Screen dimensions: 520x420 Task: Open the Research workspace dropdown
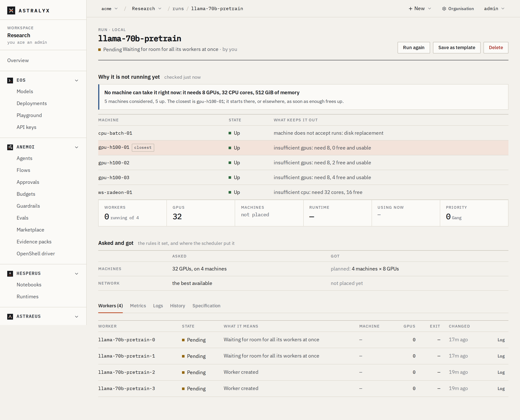pos(147,9)
